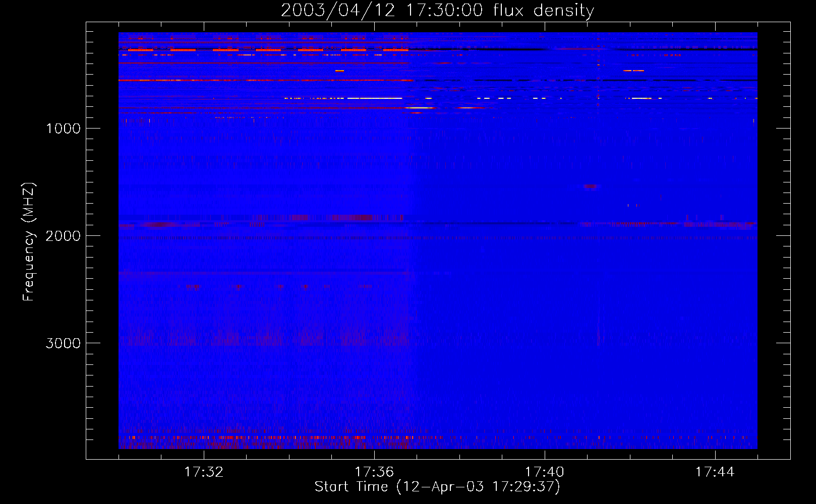Select the 'Start Time (12-Apr-03 17:29:37)' label

(437, 487)
